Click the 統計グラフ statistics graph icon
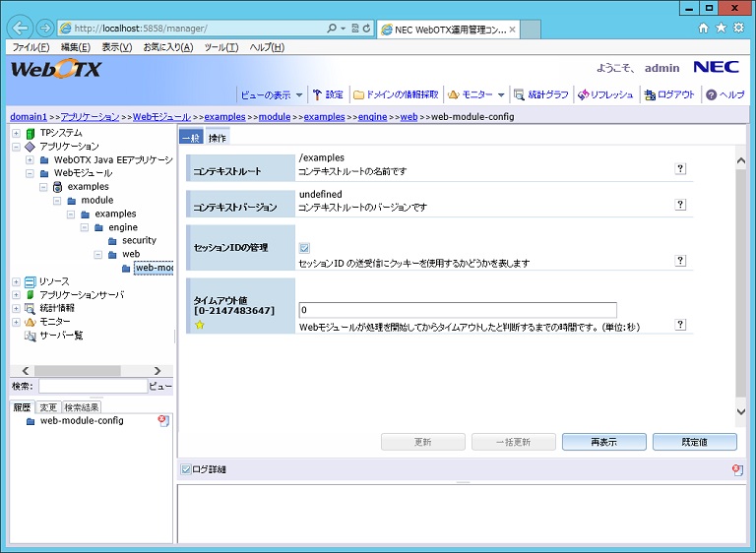Viewport: 756px width, 553px height. pyautogui.click(x=519, y=95)
